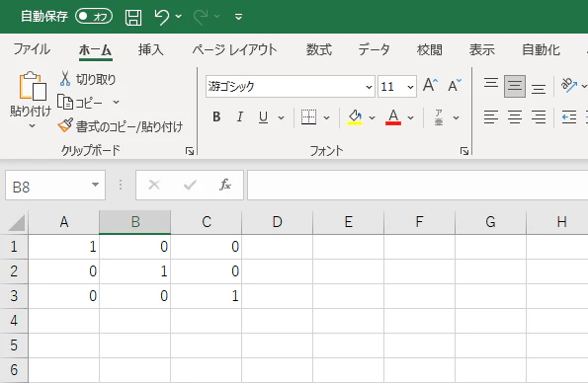588x383 pixels.
Task: Decrease font size with small A icon
Action: coord(455,86)
